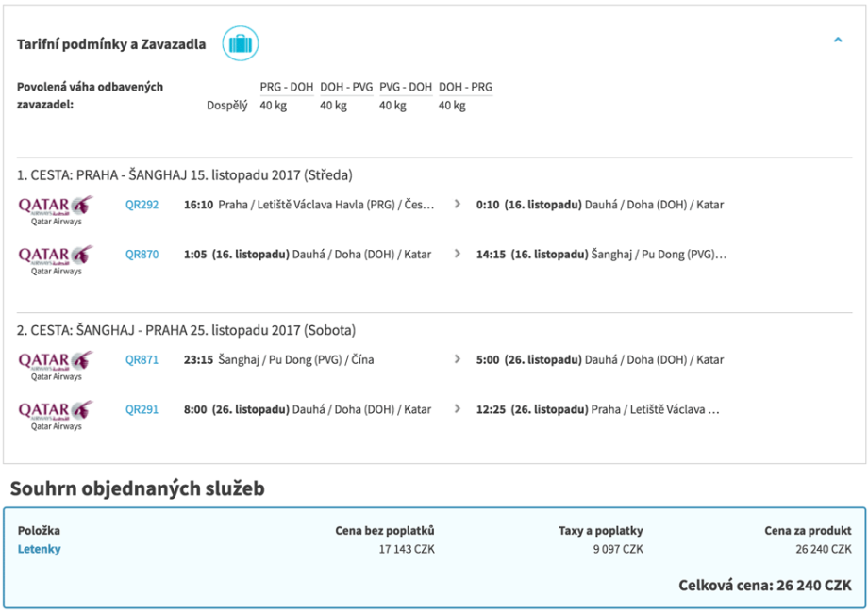Click the arrow chevron in the 23:15 Šanghaj departure row
Screen dimensions: 868x612
tap(458, 359)
